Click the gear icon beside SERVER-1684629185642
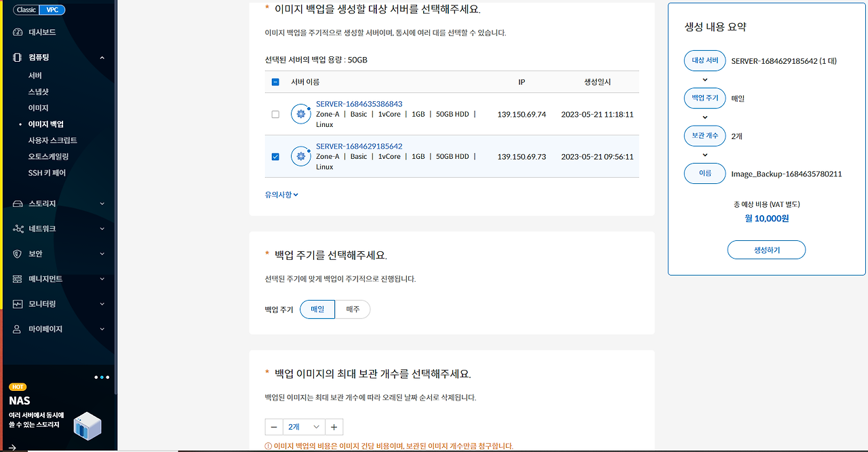The width and height of the screenshot is (868, 452). [x=300, y=156]
